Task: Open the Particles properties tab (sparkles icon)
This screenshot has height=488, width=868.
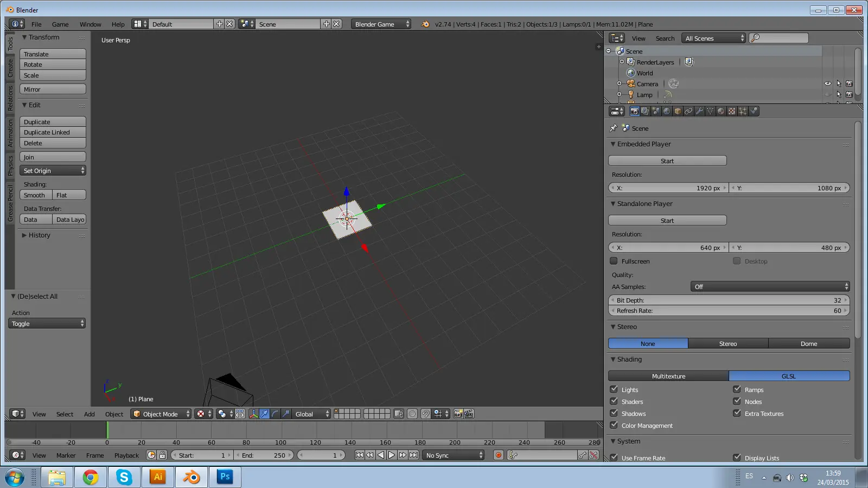Action: [743, 111]
